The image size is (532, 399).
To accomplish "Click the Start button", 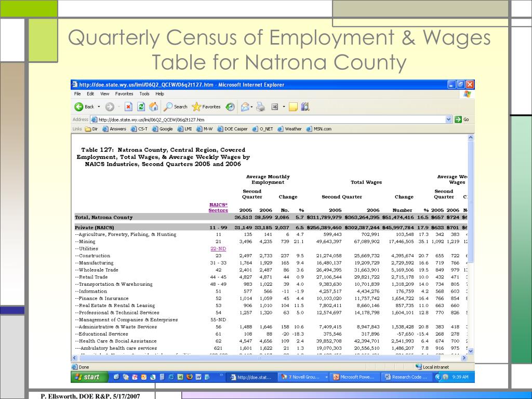I will point(89,377).
